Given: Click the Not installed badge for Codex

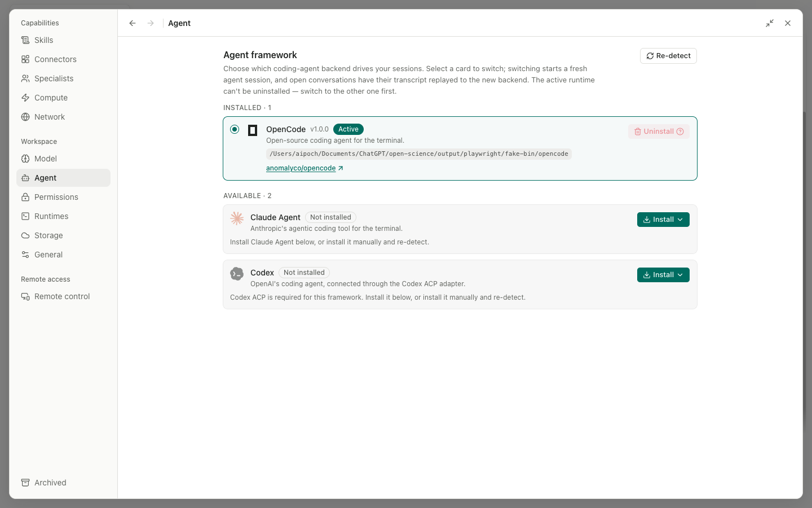Looking at the screenshot, I should 304,273.
